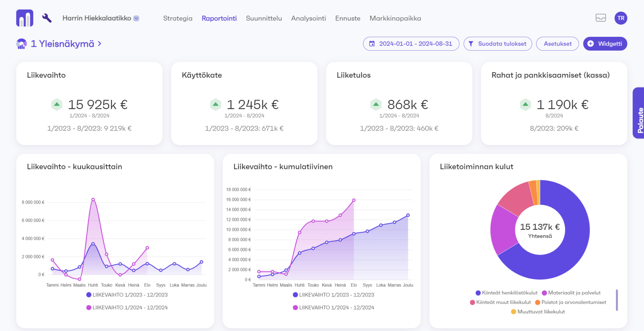The width and height of the screenshot is (644, 331).
Task: Click the green trend arrow on Liiketulos card
Action: [376, 104]
